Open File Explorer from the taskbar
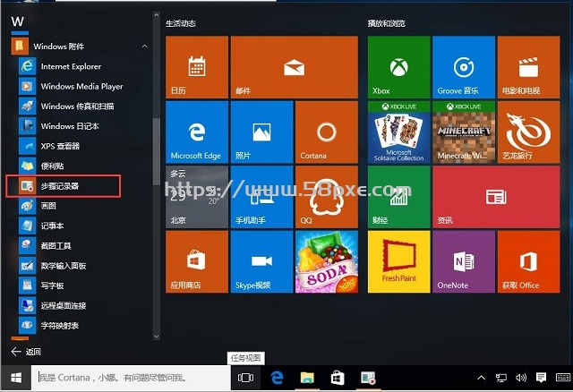 307,378
